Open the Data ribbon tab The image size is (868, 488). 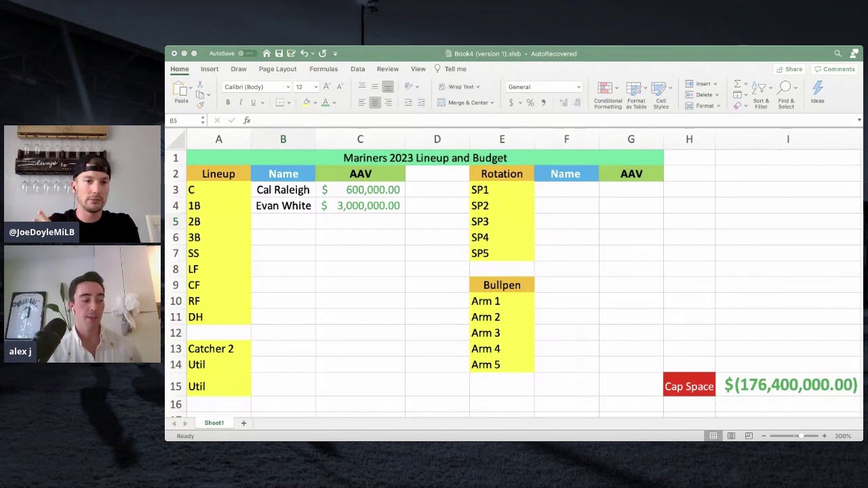357,69
